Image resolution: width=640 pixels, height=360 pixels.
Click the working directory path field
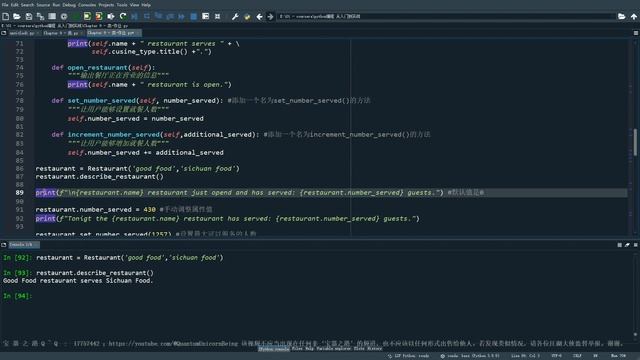click(x=446, y=16)
